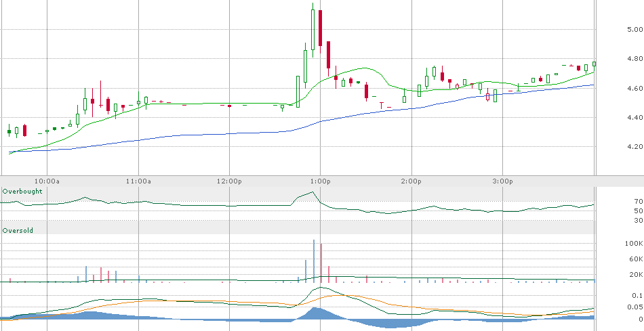Screen dimensions: 644x331
Task: Click the 3:00p time axis label
Action: [503, 181]
